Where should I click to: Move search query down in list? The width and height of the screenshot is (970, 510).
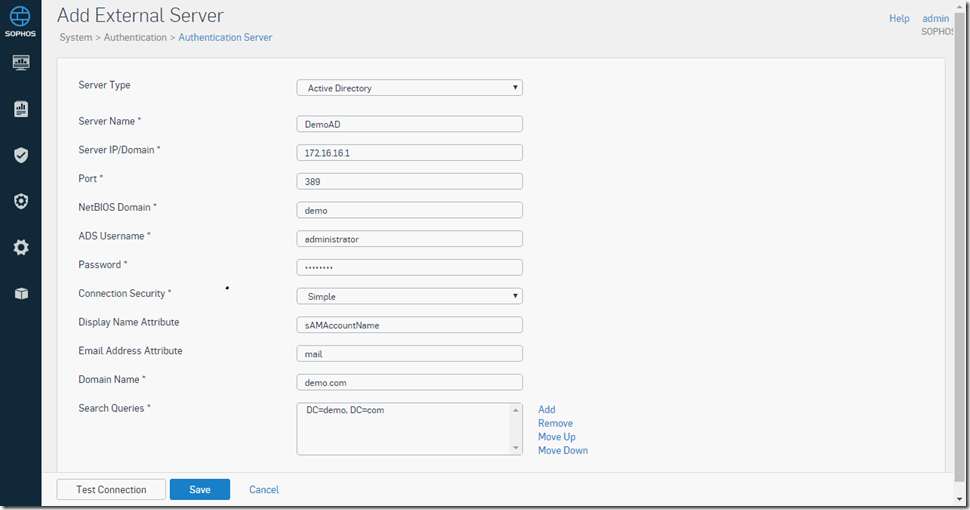click(x=563, y=451)
